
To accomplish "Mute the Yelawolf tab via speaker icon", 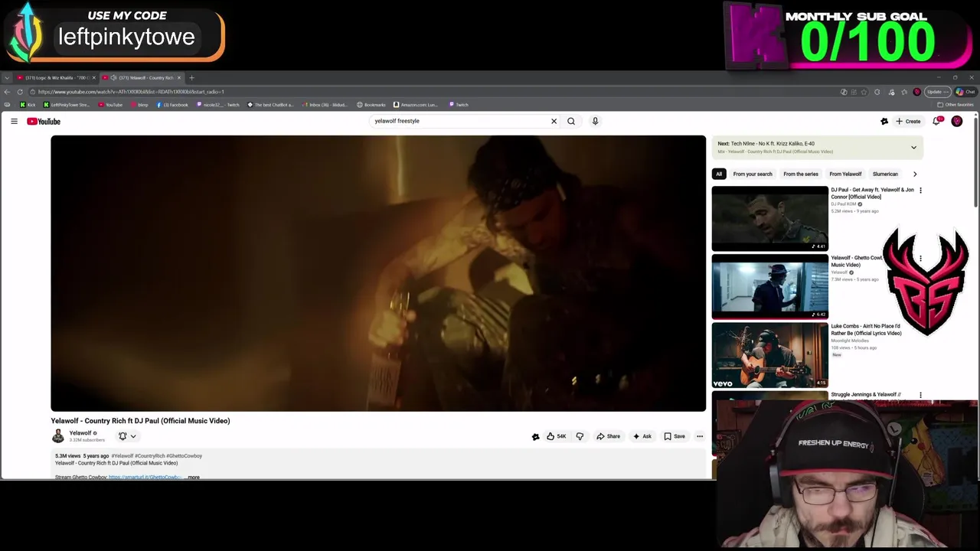I will 113,77.
